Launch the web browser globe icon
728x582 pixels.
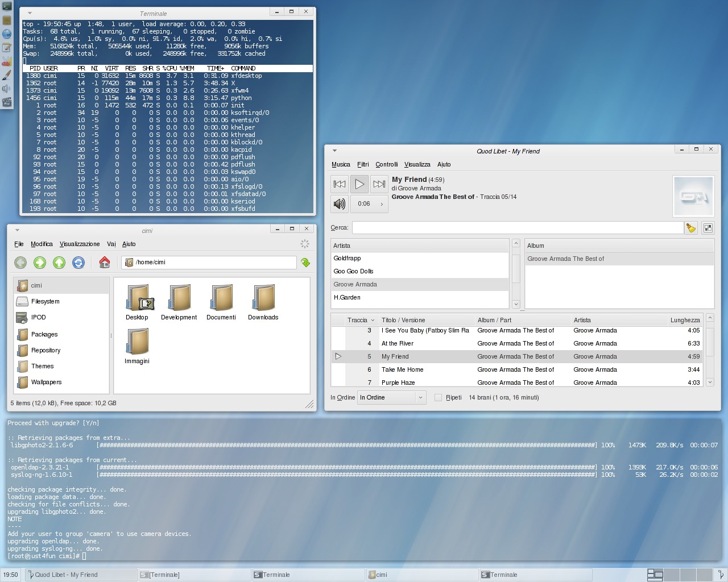[7, 34]
